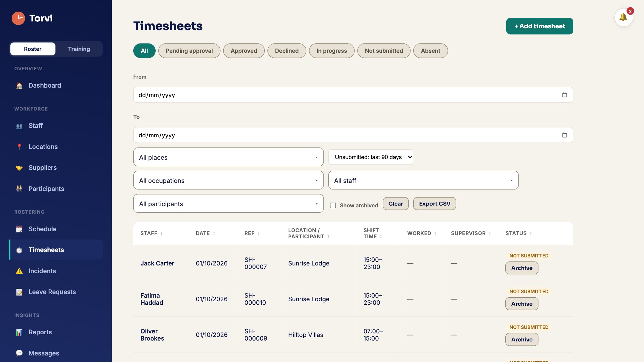Click the Reports chart icon
The width and height of the screenshot is (644, 362).
(19, 333)
